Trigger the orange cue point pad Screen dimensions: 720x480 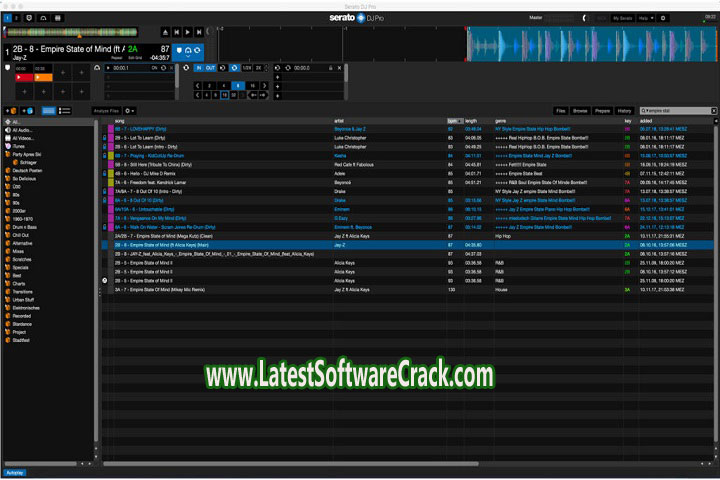click(x=42, y=77)
